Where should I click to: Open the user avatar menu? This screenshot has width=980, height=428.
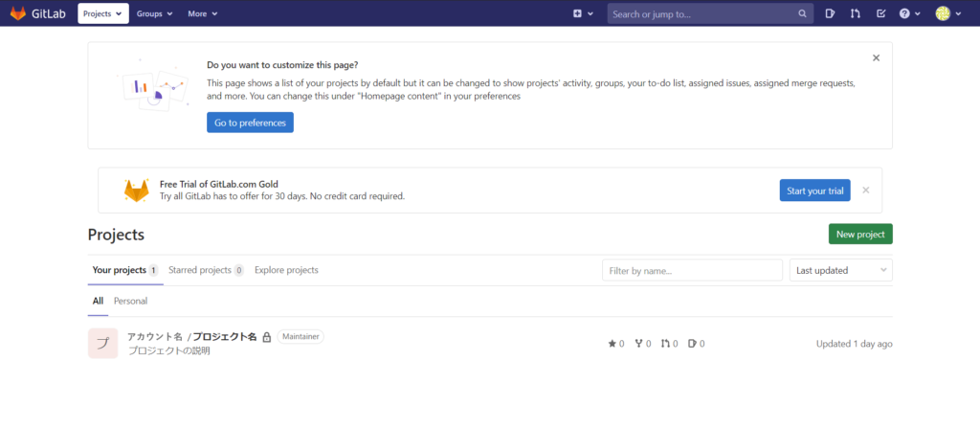coord(948,13)
